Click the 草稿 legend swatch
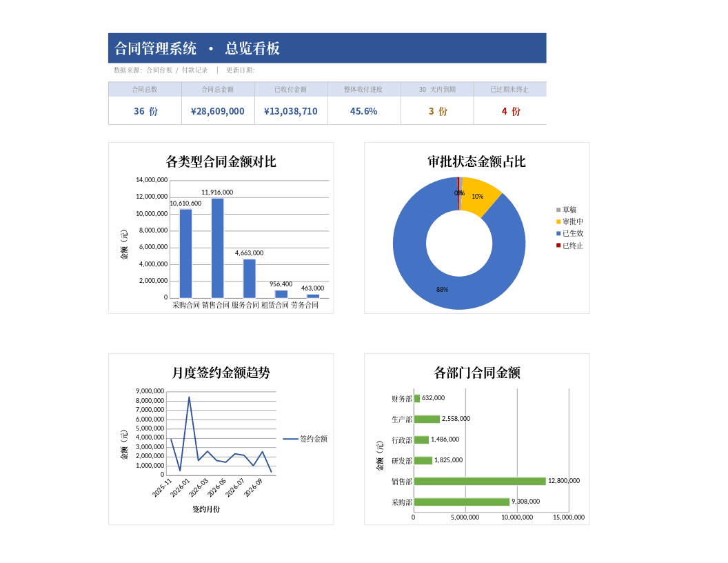The image size is (728, 563). pos(558,210)
